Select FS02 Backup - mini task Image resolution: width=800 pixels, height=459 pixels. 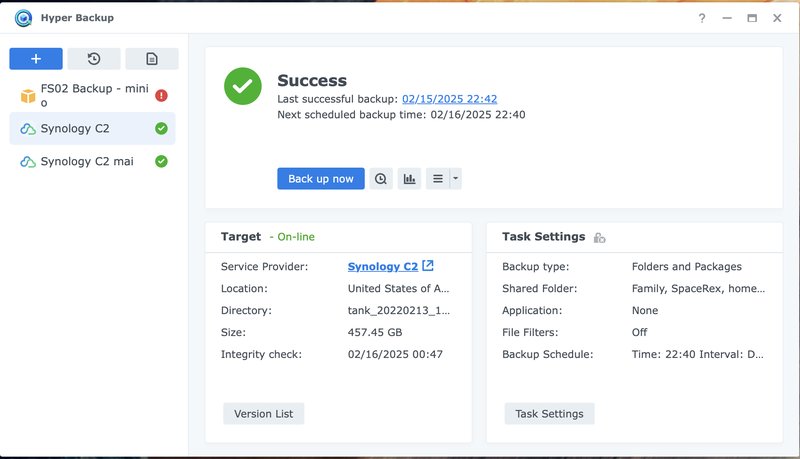(92, 95)
